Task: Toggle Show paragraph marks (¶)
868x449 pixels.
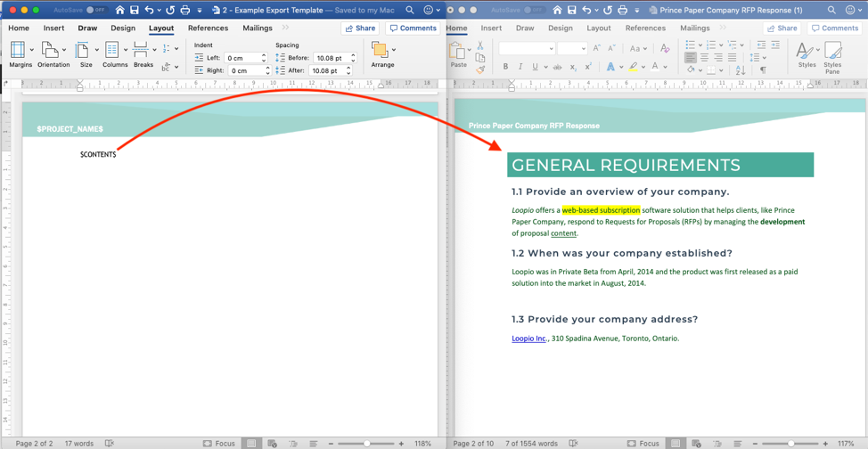Action: point(763,70)
